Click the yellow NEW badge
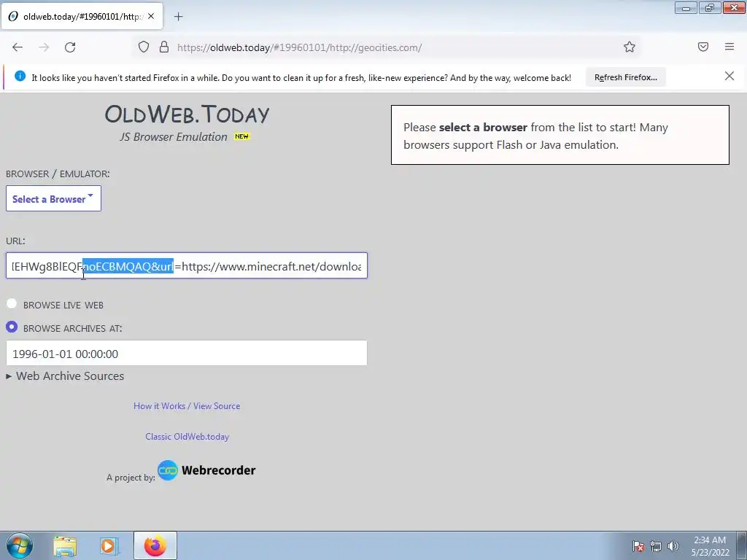 (x=241, y=136)
